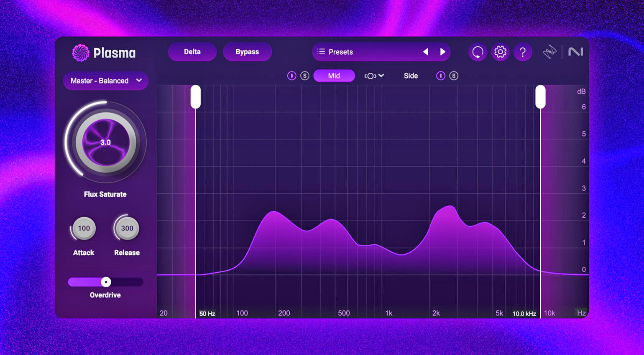Image resolution: width=644 pixels, height=355 pixels.
Task: Click the low cutoff handle at 50 Hz
Action: pos(196,97)
